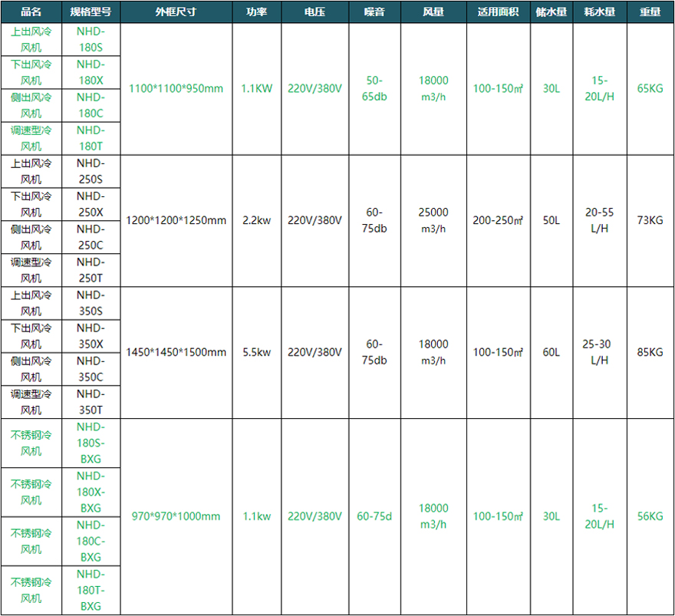Click the 规格型号 column header
The height and width of the screenshot is (616, 675).
90,12
